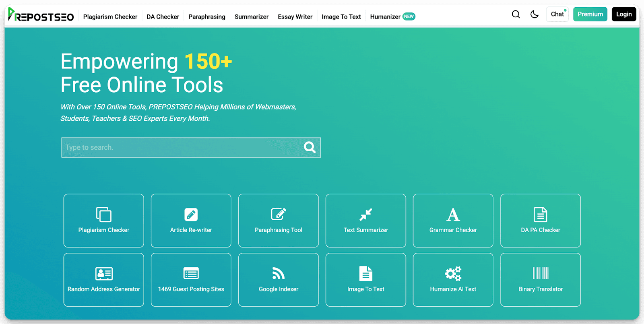Screen dimensions: 644x324
Task: Open DA Checker in the top menu
Action: pos(163,17)
